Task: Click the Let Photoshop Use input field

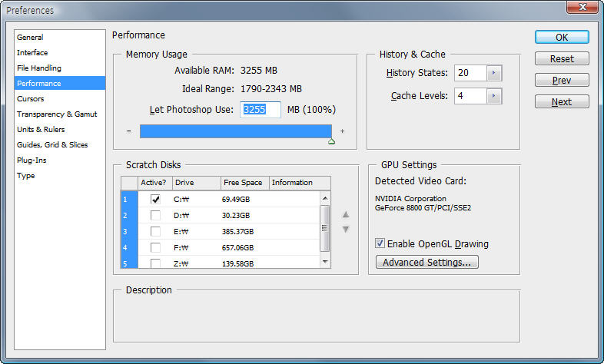Action: tap(261, 110)
